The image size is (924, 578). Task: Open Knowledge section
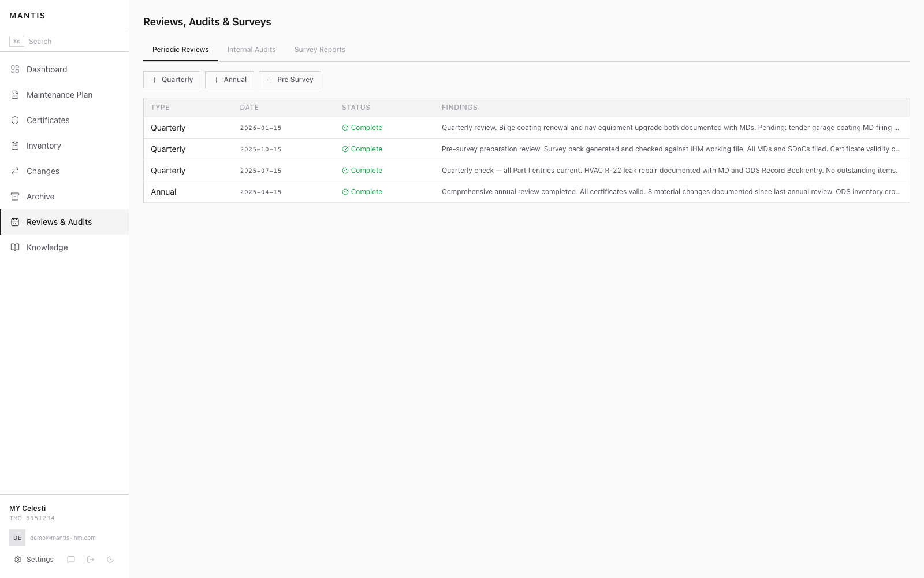(x=64, y=247)
